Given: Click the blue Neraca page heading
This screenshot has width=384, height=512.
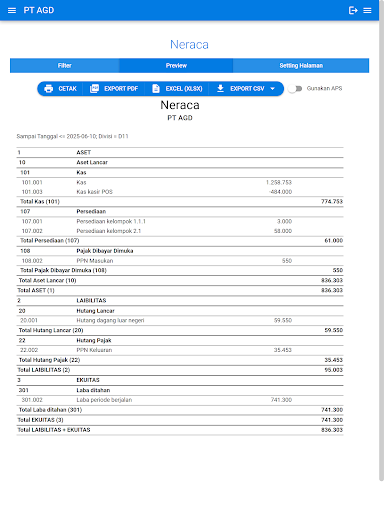Looking at the screenshot, I should (189, 45).
